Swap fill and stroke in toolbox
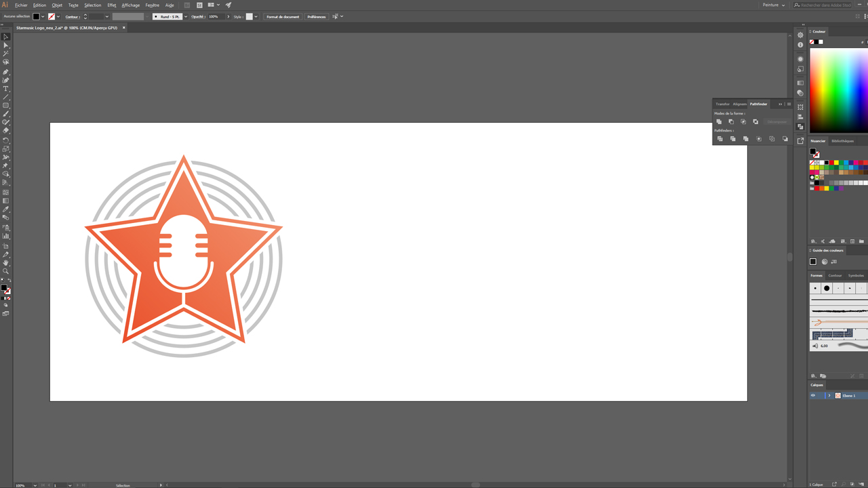Screen dimensions: 868x488 (x=9, y=280)
